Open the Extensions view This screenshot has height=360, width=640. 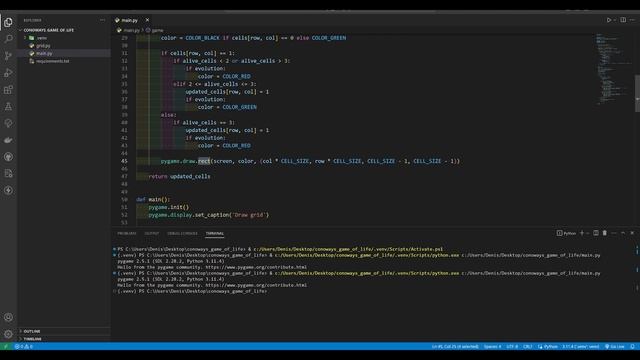[x=8, y=90]
